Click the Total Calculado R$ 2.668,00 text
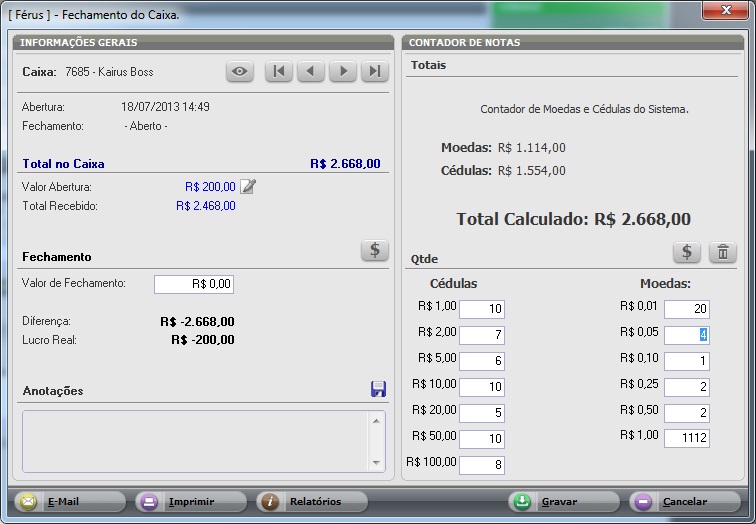This screenshot has width=756, height=524. tap(573, 219)
